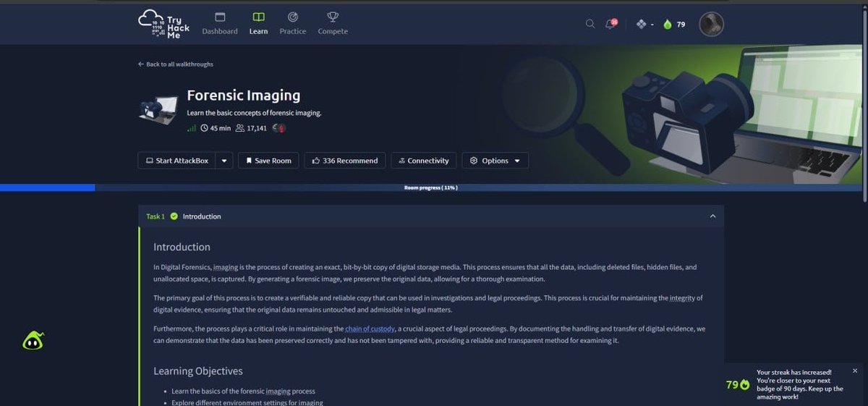Open the Learn section
The width and height of the screenshot is (868, 406).
258,23
